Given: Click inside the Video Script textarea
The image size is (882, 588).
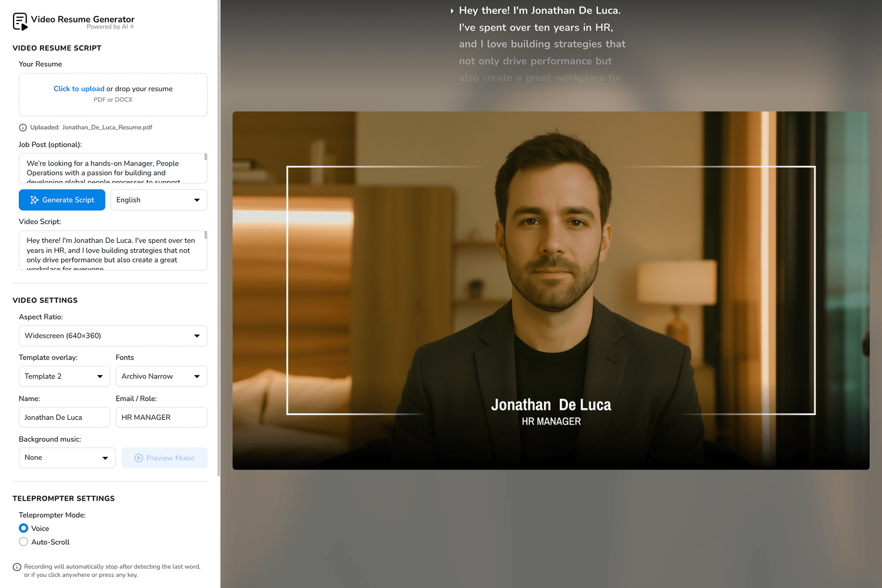Looking at the screenshot, I should click(112, 250).
